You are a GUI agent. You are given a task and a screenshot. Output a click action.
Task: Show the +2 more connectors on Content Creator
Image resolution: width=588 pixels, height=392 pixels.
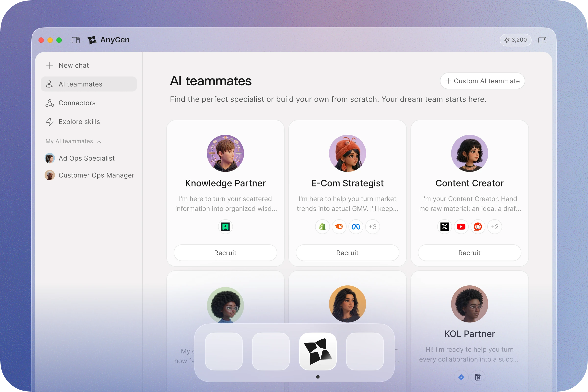click(494, 227)
